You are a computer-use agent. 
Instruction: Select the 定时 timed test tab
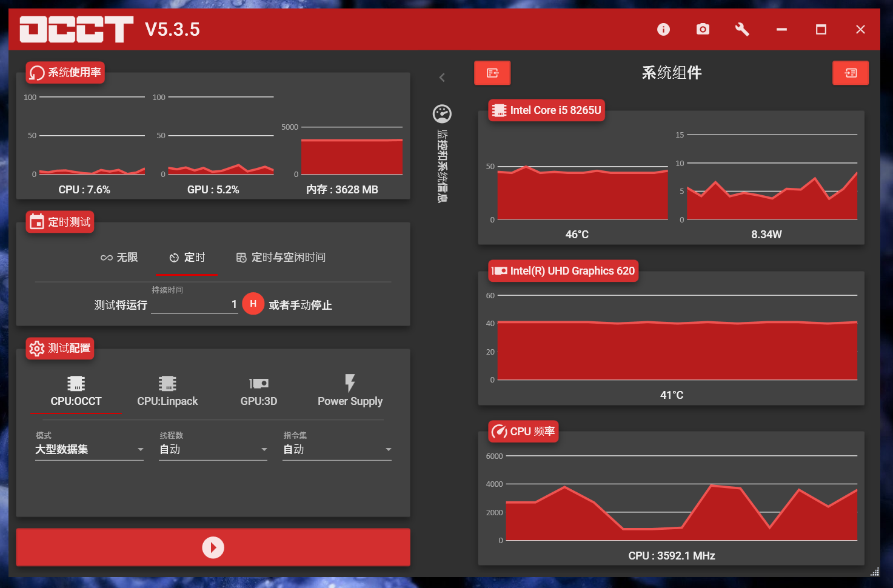pyautogui.click(x=186, y=258)
